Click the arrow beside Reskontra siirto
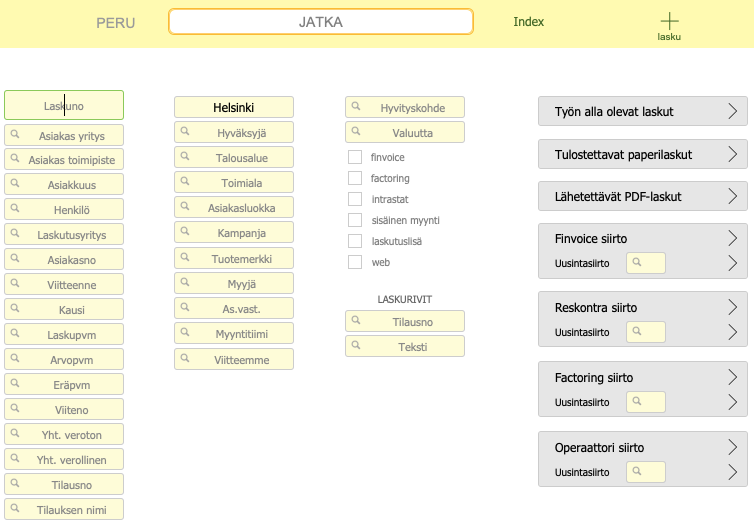The width and height of the screenshot is (754, 529). (732, 307)
